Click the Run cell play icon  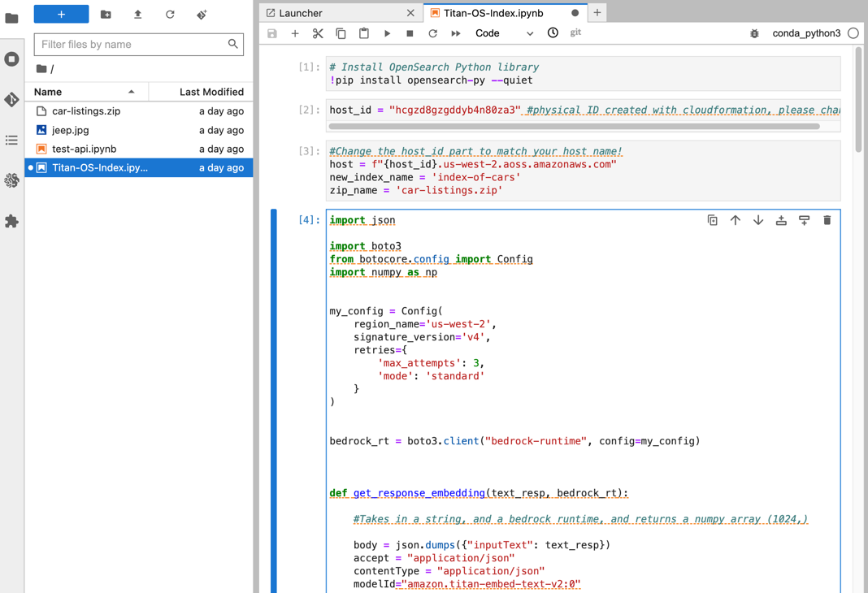click(x=387, y=33)
